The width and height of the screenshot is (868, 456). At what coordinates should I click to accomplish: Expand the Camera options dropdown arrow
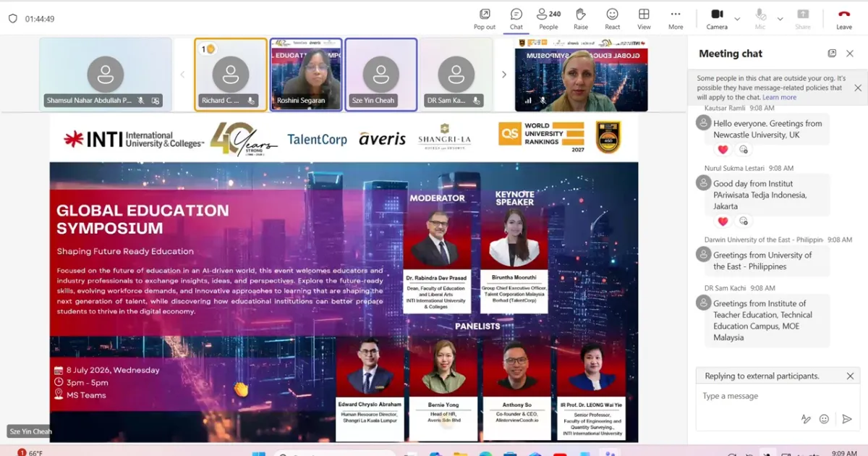737,19
